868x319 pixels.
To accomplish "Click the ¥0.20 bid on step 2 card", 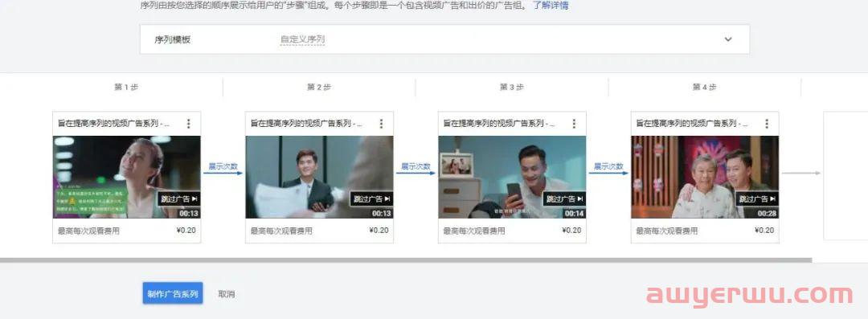I will click(x=379, y=231).
